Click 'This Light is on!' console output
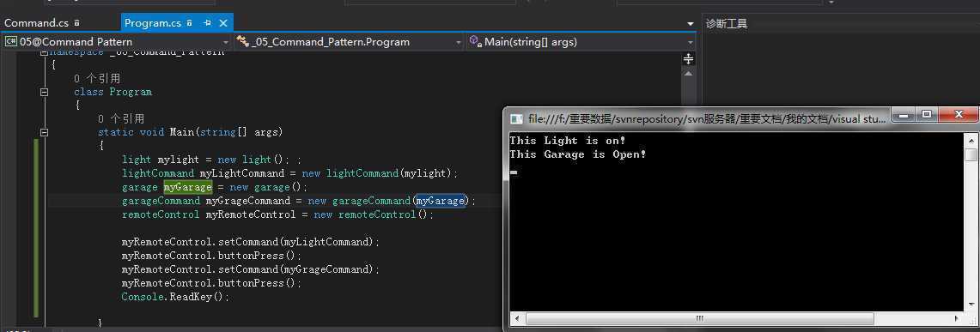 (568, 141)
